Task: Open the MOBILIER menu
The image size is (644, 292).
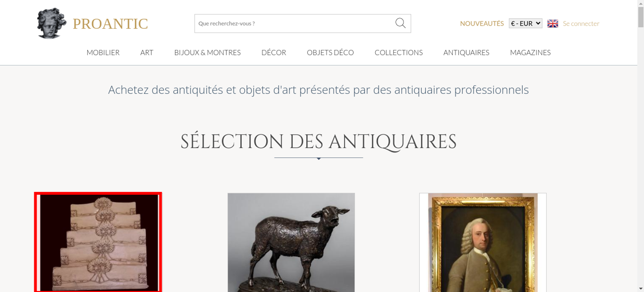Action: click(x=103, y=52)
